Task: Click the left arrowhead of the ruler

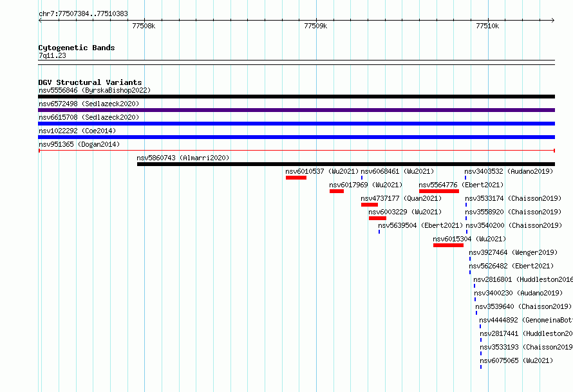Action: point(40,21)
